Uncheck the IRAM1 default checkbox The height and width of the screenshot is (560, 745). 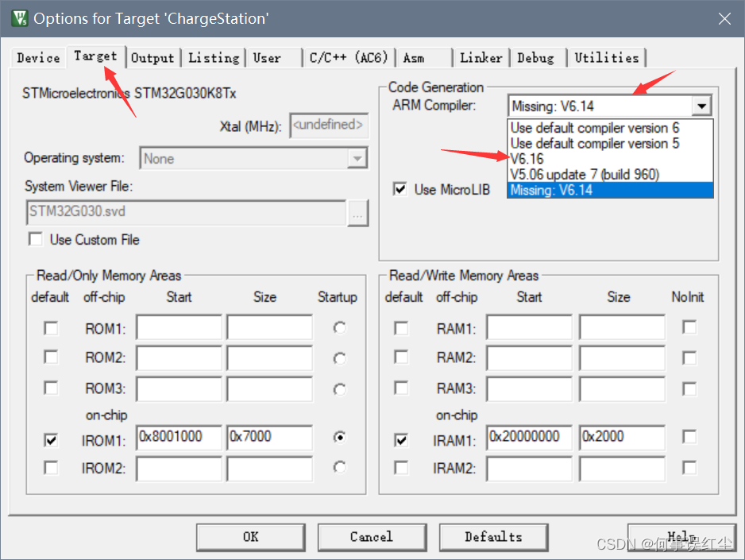[401, 440]
